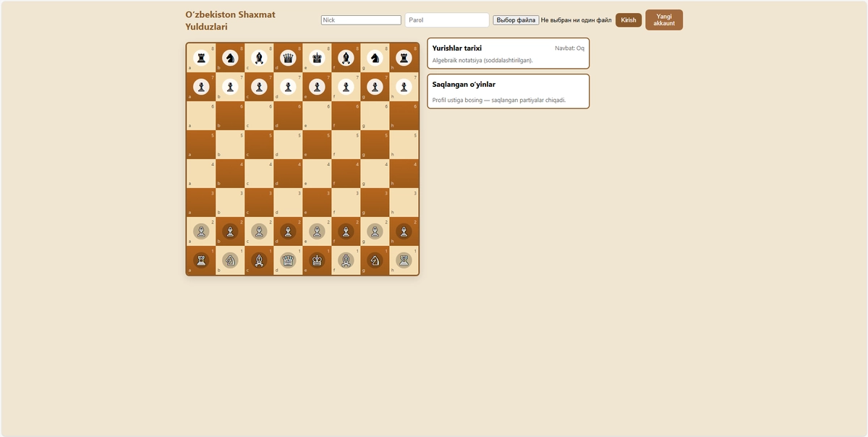Choose the white pawn on e2
The image size is (868, 437).
[x=317, y=232]
